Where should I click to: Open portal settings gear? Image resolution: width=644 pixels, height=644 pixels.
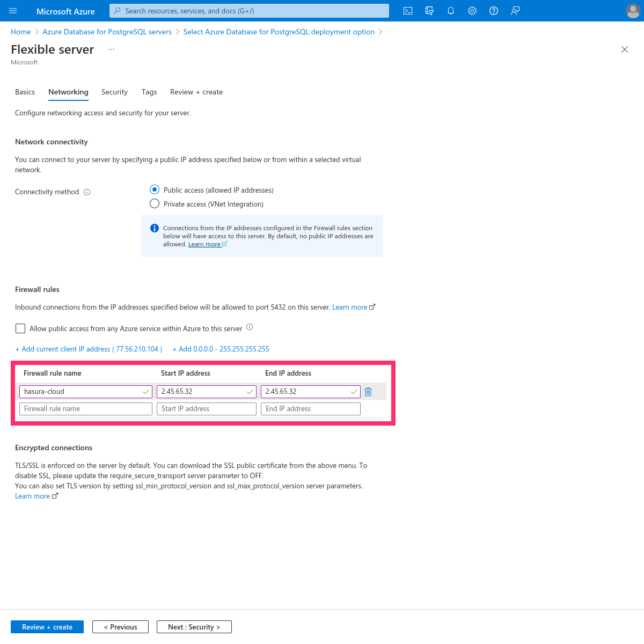[x=472, y=11]
